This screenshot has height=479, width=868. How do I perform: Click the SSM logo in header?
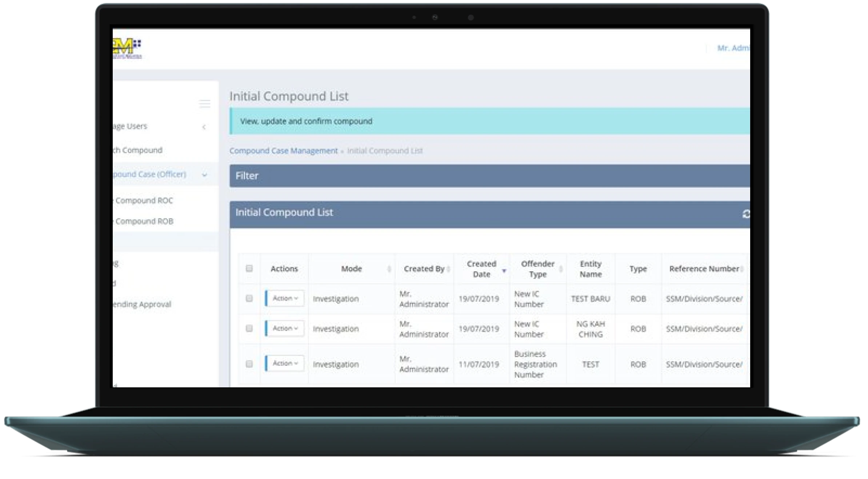[127, 49]
